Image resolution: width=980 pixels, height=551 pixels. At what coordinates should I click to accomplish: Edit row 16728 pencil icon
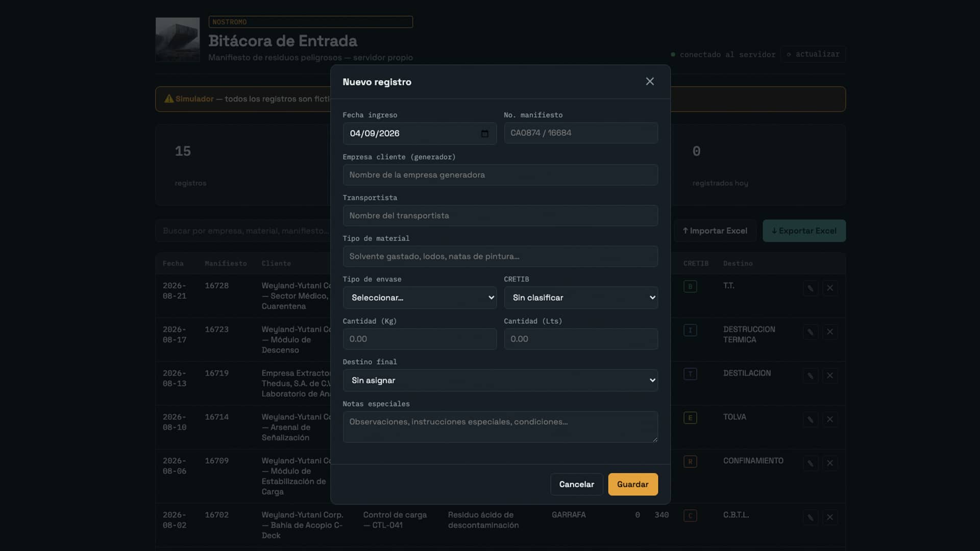point(810,288)
